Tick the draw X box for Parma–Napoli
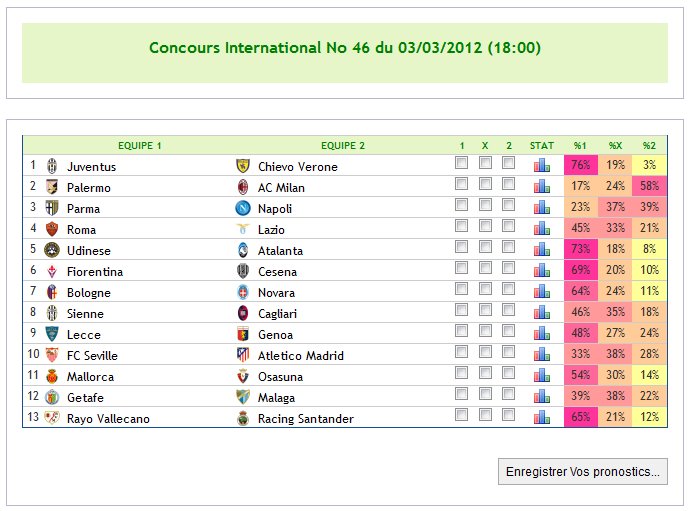The height and width of the screenshot is (511, 690). click(x=485, y=205)
